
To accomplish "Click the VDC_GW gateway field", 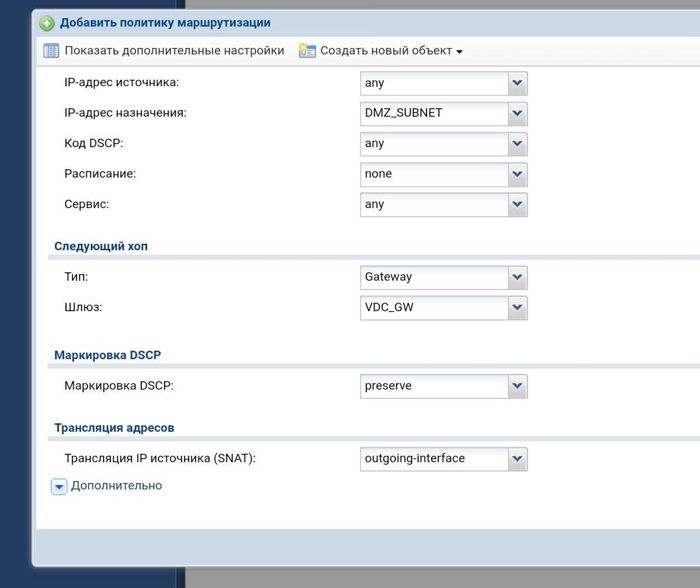I will point(434,308).
